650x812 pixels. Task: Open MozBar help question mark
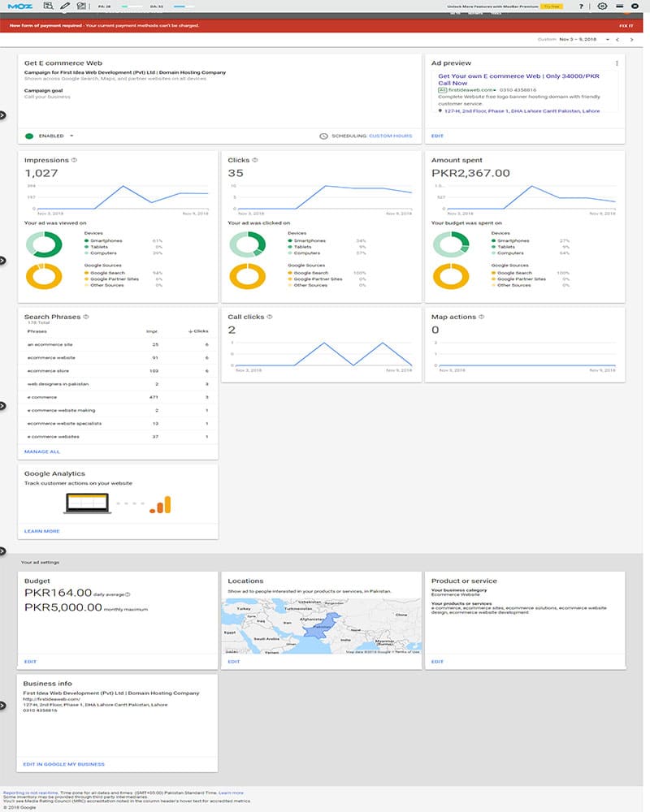(581, 6)
